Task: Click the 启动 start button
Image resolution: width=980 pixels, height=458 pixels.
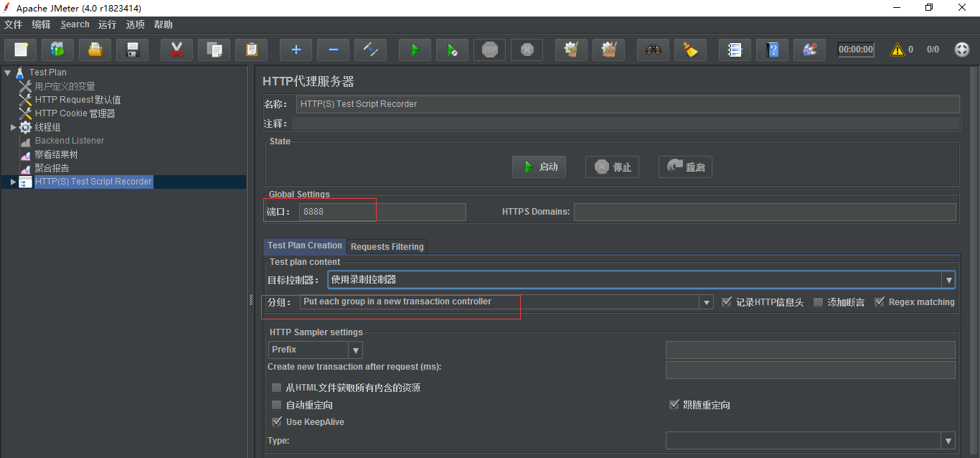Action: (x=539, y=167)
